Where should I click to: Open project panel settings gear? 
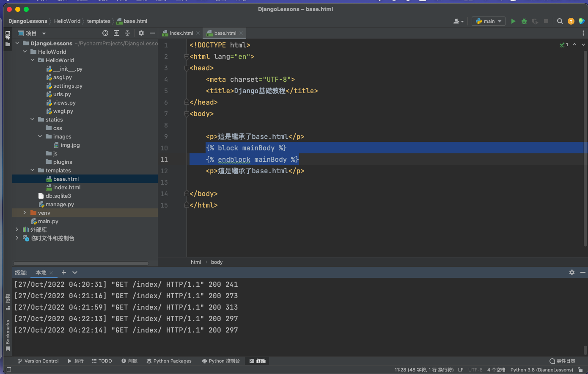click(x=141, y=33)
